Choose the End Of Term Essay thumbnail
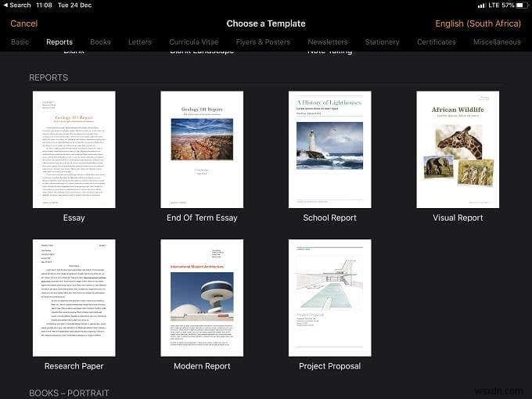Screen dimensions: 532x399 pos(202,149)
